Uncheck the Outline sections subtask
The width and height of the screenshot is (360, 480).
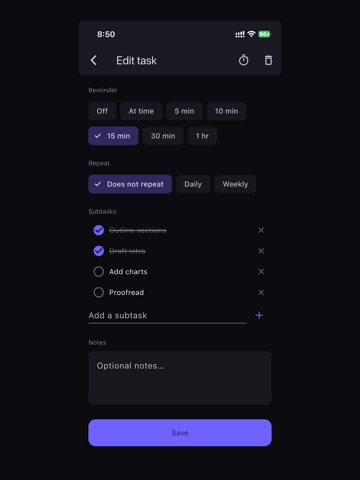click(x=99, y=230)
